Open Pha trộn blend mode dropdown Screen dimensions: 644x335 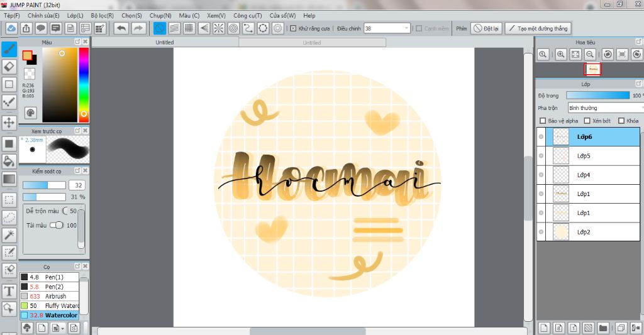pos(606,108)
